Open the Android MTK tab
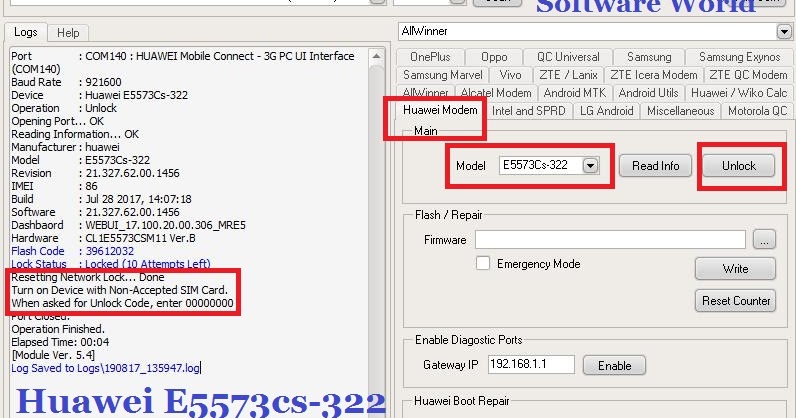Screen dimensions: 796x418 (575, 93)
